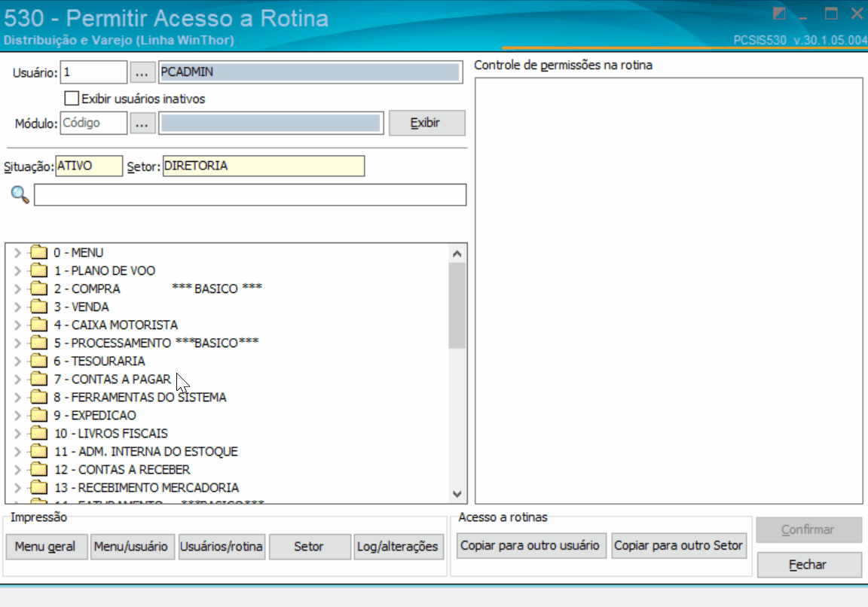The height and width of the screenshot is (607, 868).
Task: Click folder icon of 9 - EXPEDICAO
Action: point(38,415)
